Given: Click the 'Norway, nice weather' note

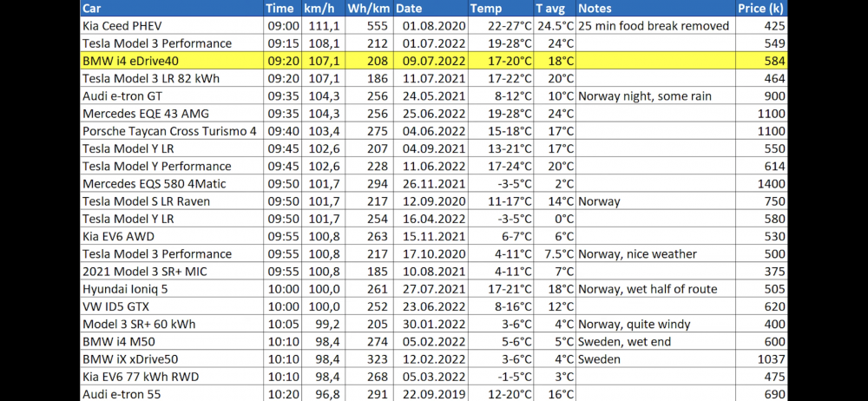Looking at the screenshot, I should point(637,253).
